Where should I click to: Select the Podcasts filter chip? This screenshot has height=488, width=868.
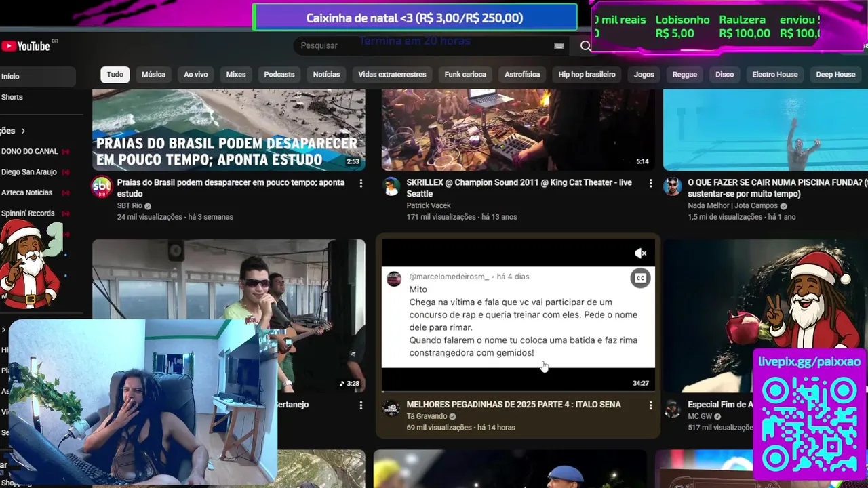point(279,75)
